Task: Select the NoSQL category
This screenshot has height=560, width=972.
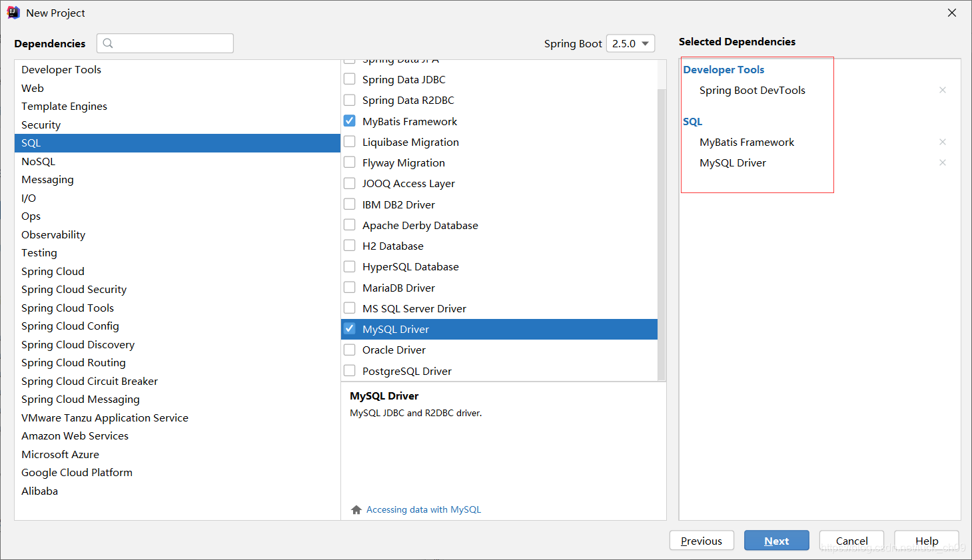Action: 177,161
